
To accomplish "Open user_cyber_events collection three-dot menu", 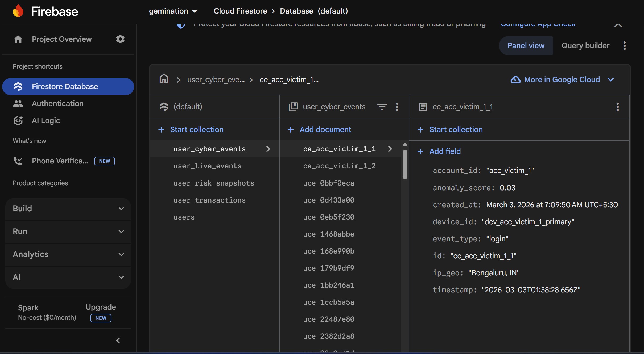I will [397, 107].
